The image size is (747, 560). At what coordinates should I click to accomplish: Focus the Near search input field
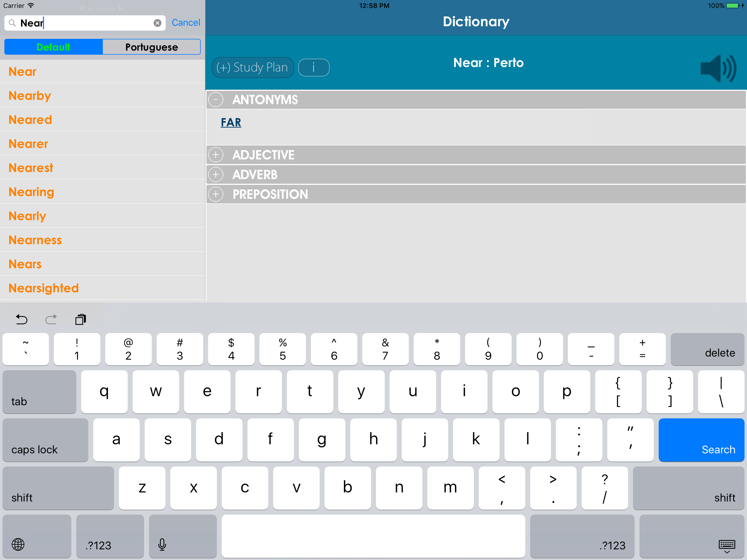(85, 23)
